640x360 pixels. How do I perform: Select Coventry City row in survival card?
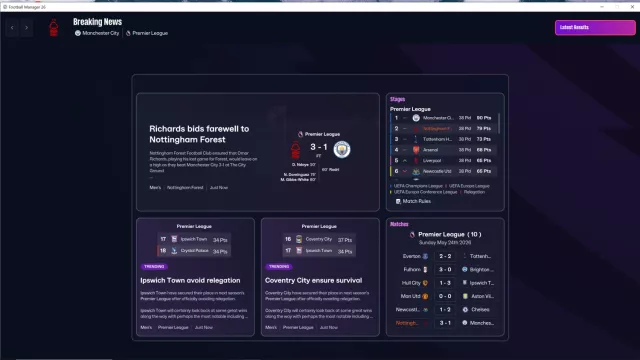[319, 239]
